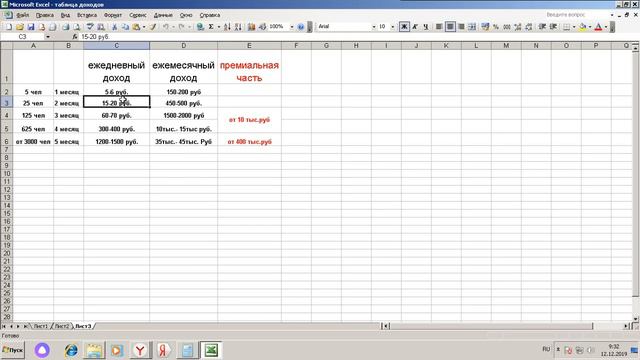Increase decimal places
This screenshot has width=640, height=360.
click(518, 27)
